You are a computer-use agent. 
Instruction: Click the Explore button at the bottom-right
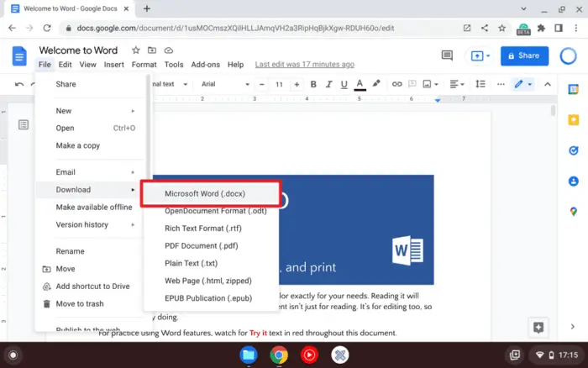click(538, 328)
